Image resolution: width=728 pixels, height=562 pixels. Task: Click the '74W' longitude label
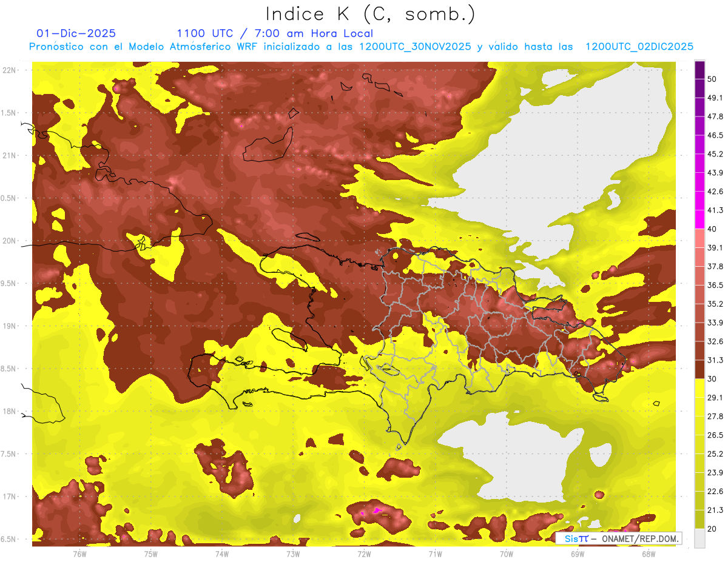click(221, 554)
